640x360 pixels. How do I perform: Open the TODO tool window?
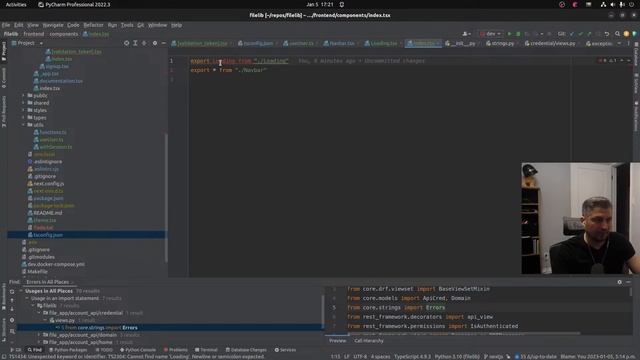click(104, 350)
